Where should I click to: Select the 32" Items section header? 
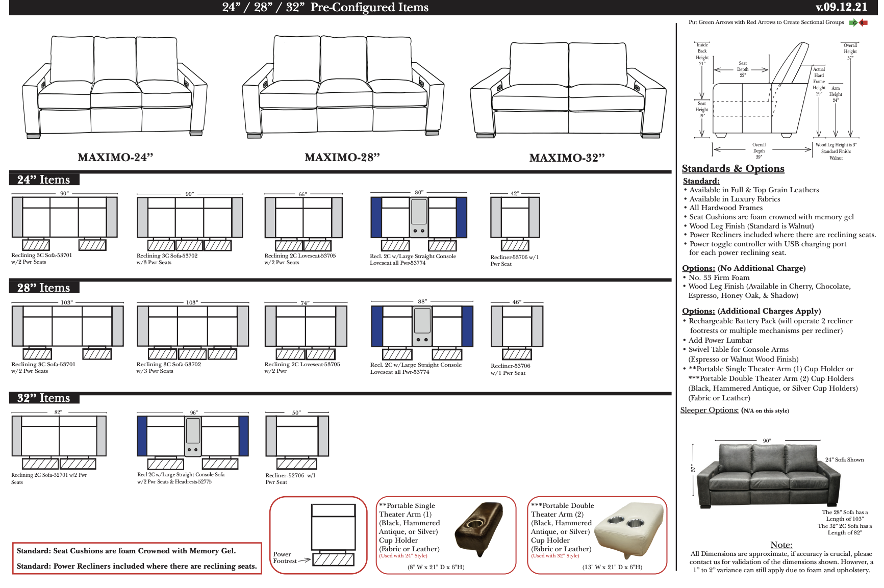click(x=44, y=398)
